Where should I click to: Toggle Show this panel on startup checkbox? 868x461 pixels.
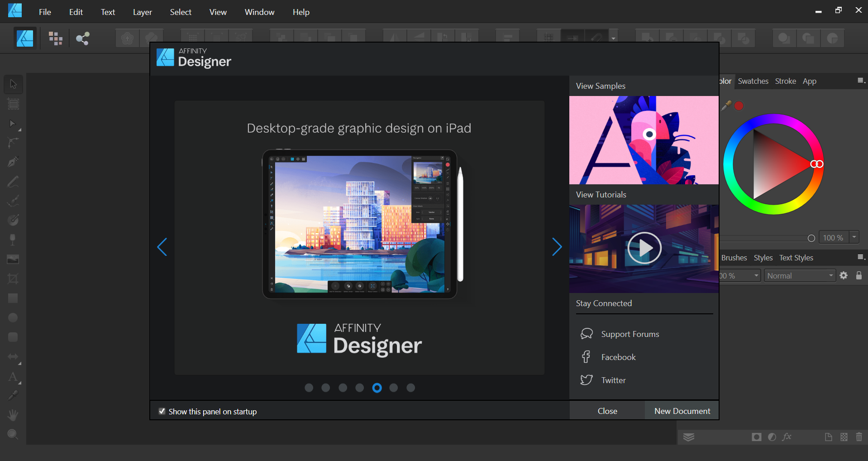coord(162,411)
